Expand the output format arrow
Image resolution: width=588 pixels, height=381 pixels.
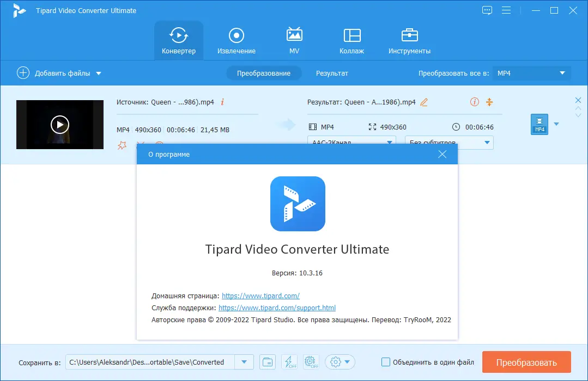[556, 124]
